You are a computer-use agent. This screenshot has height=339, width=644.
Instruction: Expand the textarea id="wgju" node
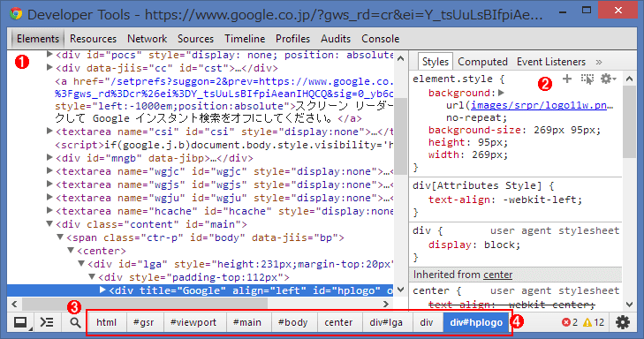coord(49,197)
